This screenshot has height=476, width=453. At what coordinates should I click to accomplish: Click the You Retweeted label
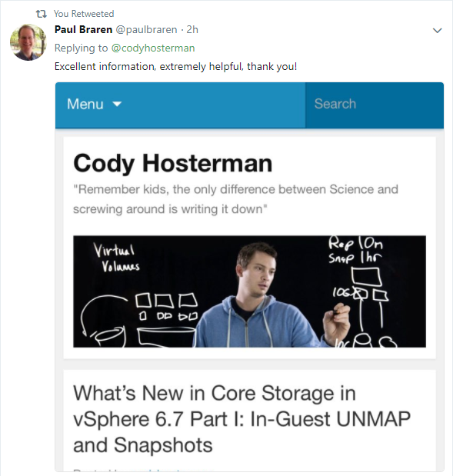[84, 14]
